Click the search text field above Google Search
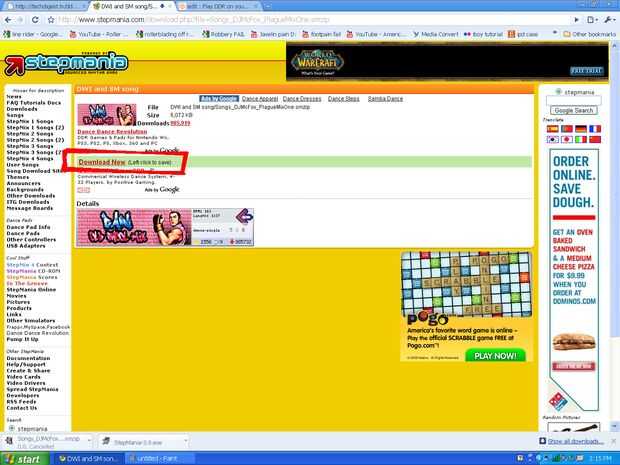 click(x=573, y=101)
